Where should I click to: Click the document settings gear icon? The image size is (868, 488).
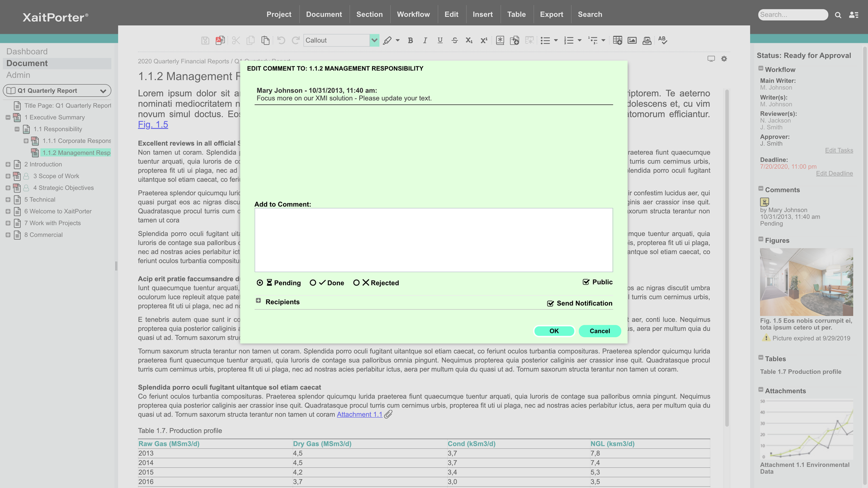pos(724,59)
